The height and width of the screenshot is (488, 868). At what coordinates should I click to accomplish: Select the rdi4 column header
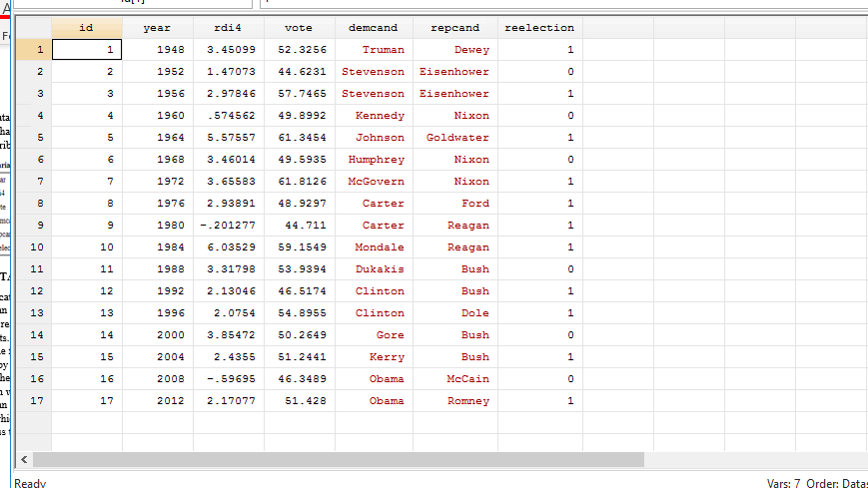pos(229,28)
